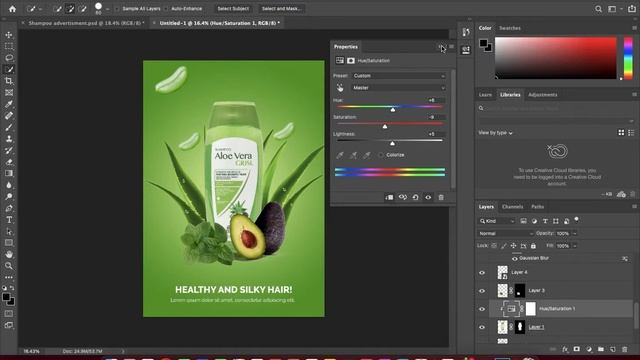The image size is (640, 360).
Task: Open the Master channel dropdown
Action: click(399, 88)
